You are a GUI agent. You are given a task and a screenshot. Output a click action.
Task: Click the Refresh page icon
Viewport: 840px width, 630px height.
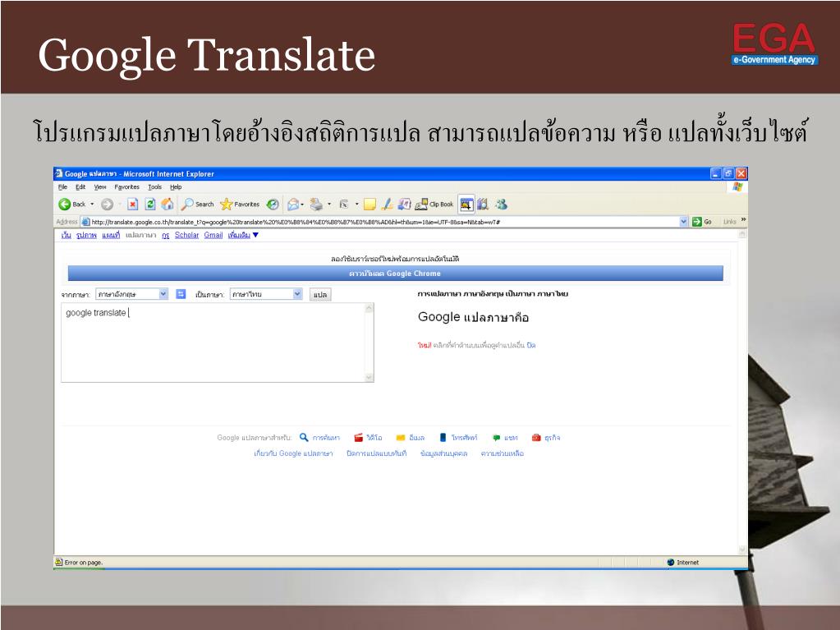click(x=150, y=204)
